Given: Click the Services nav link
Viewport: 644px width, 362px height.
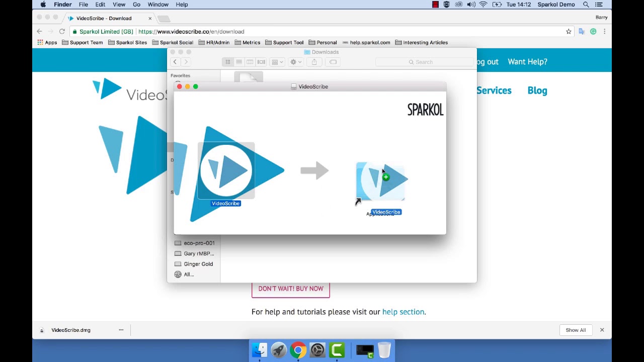Looking at the screenshot, I should pyautogui.click(x=494, y=90).
